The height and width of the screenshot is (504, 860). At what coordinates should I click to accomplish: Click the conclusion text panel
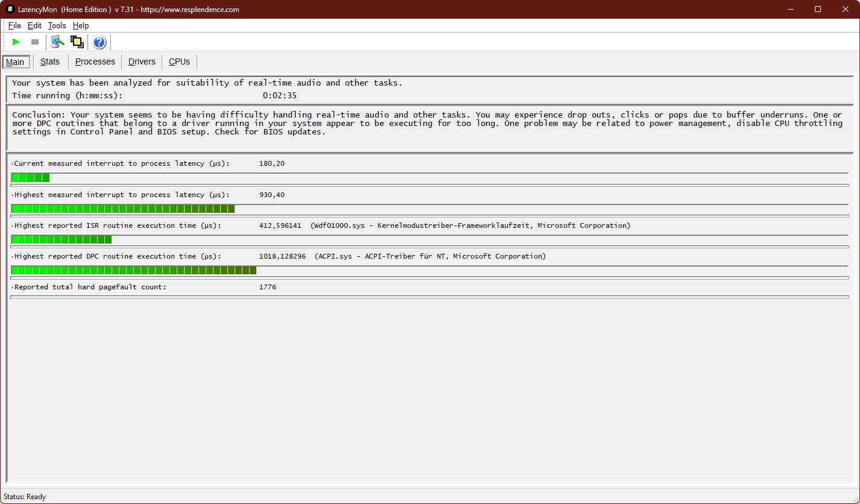429,124
